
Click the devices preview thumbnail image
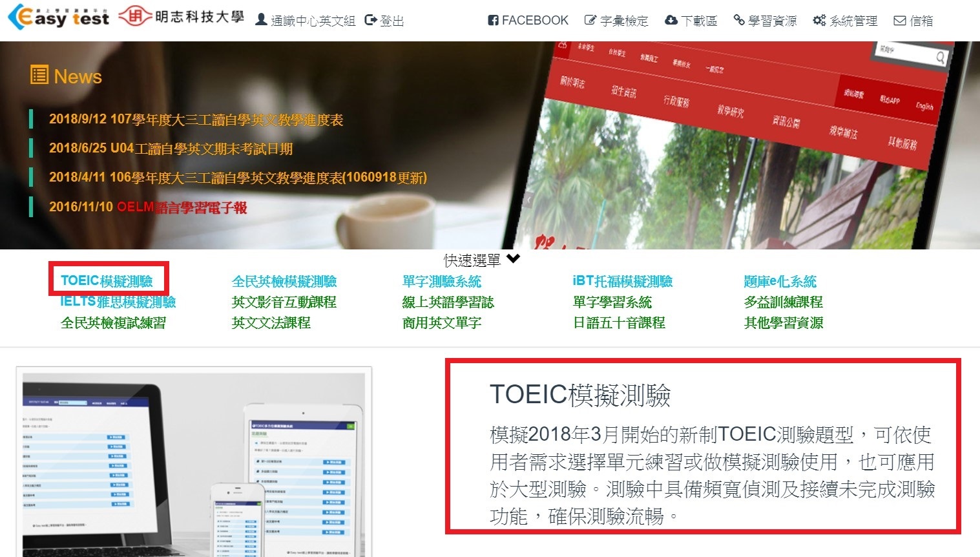(x=194, y=462)
